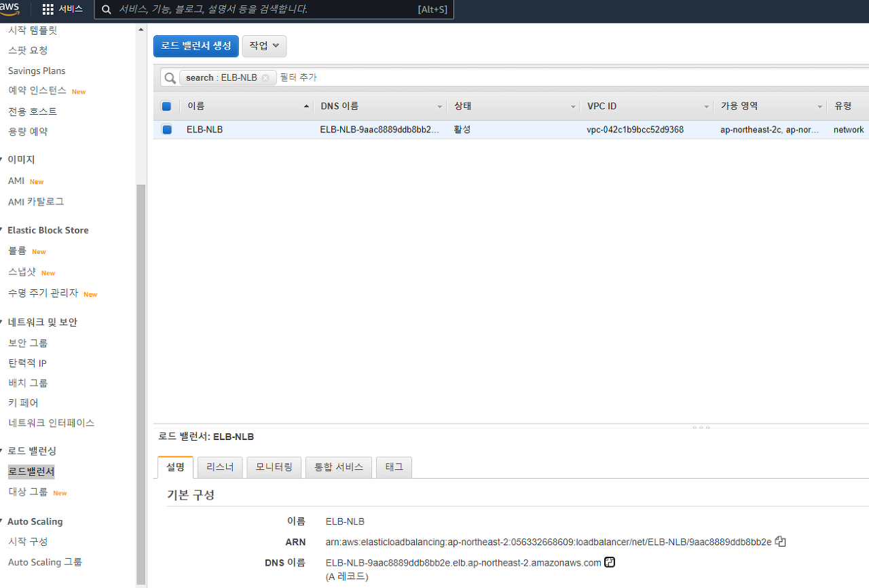Screen dimensions: 869x588
Task: Switch to the 리스너 tab
Action: pos(220,467)
